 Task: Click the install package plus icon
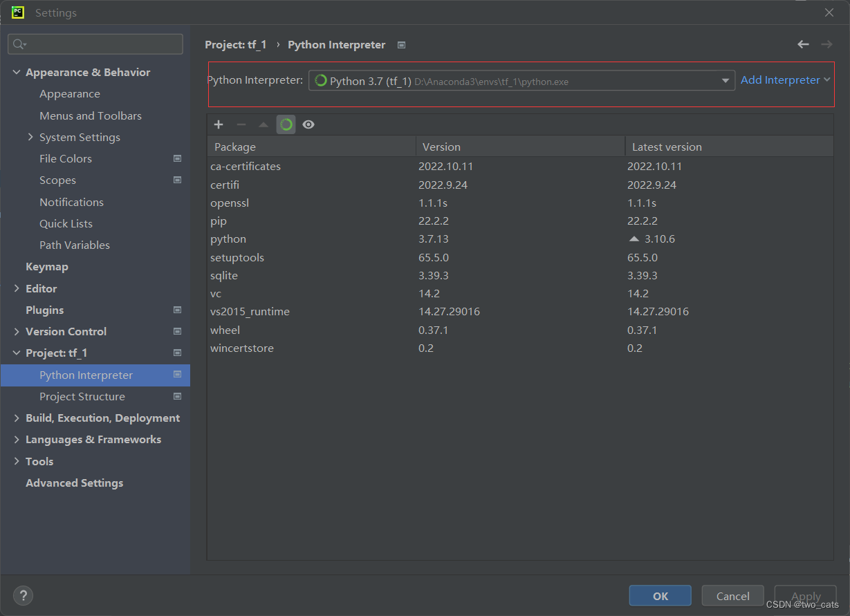click(x=219, y=124)
